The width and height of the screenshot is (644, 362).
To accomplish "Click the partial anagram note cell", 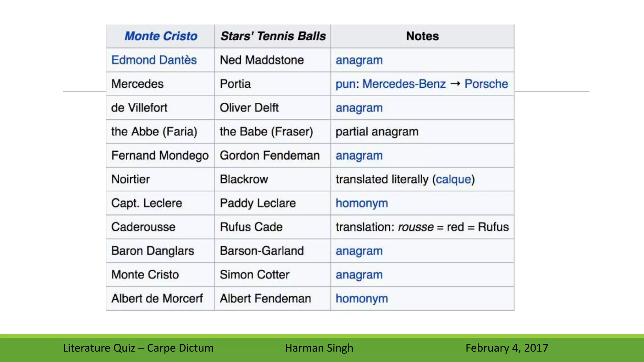I will click(422, 132).
